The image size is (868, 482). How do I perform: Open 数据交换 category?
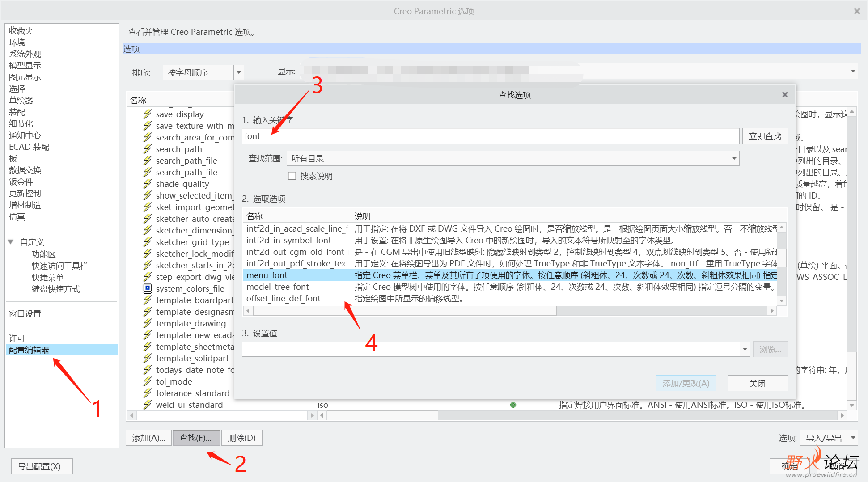click(x=25, y=170)
